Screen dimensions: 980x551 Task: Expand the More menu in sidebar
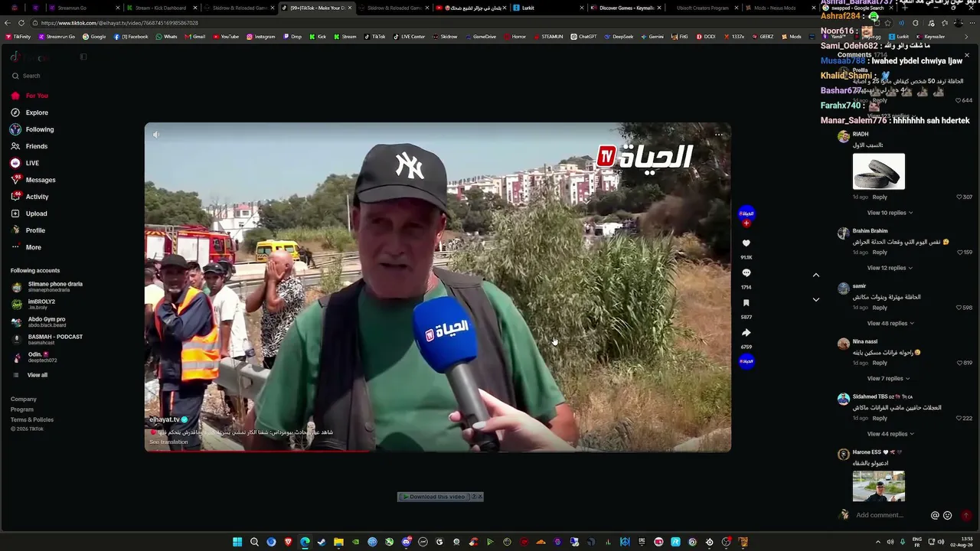click(x=26, y=247)
